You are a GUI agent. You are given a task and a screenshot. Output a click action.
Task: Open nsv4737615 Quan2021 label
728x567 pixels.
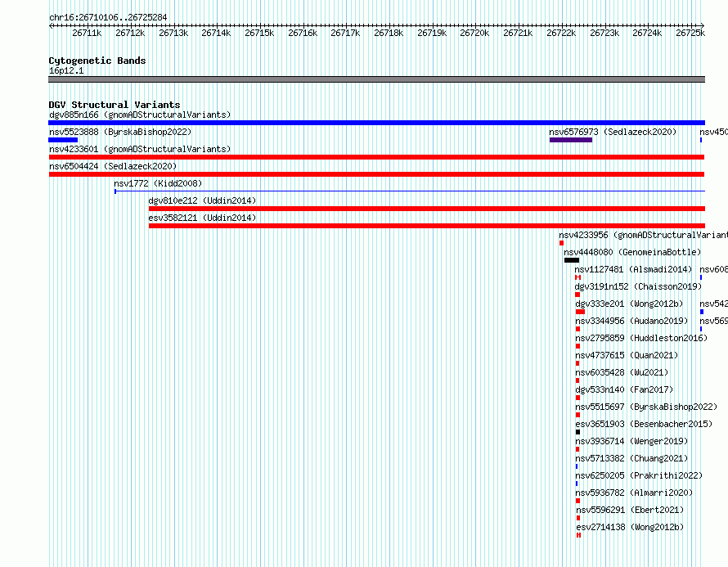(627, 355)
